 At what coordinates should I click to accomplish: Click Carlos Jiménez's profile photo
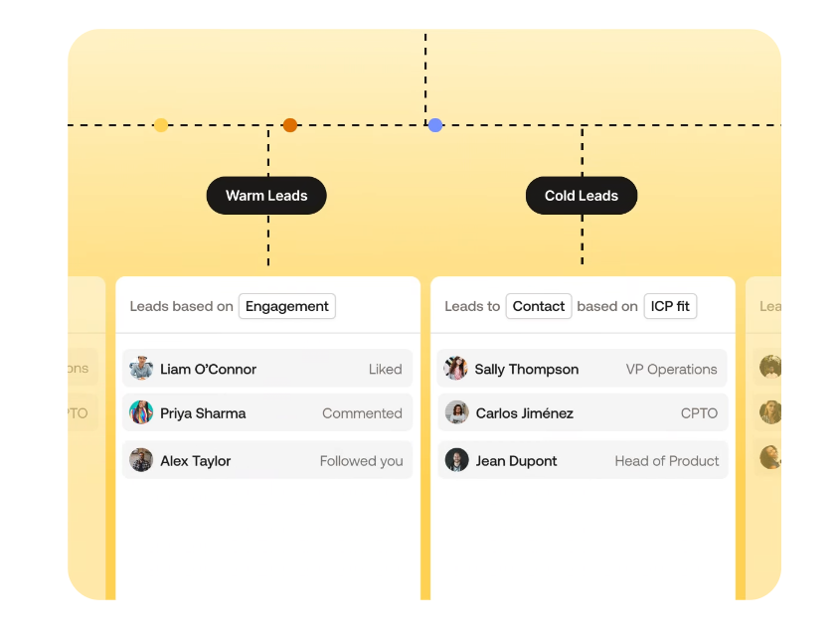(x=457, y=412)
